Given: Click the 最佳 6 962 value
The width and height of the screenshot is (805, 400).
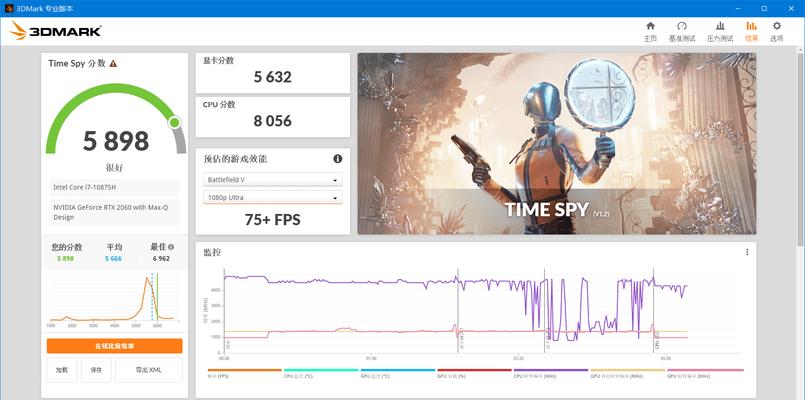Looking at the screenshot, I should coord(161,259).
